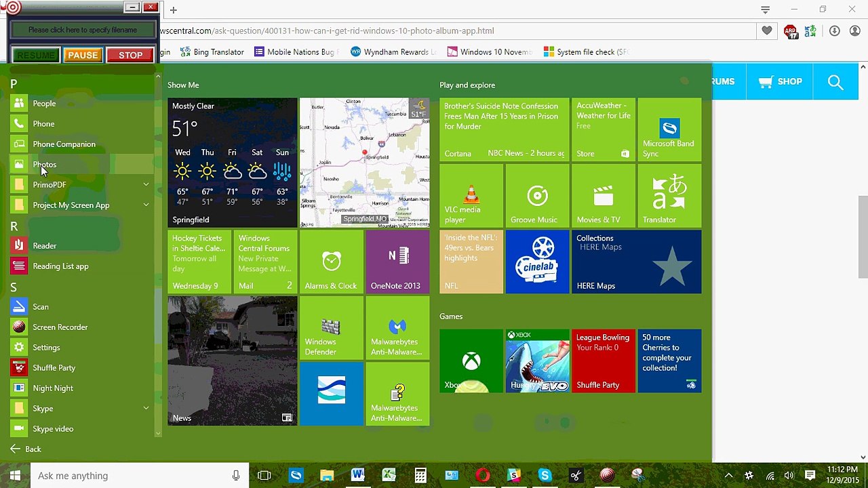
Task: Click the Cortana Ask me anything box
Action: tap(140, 476)
